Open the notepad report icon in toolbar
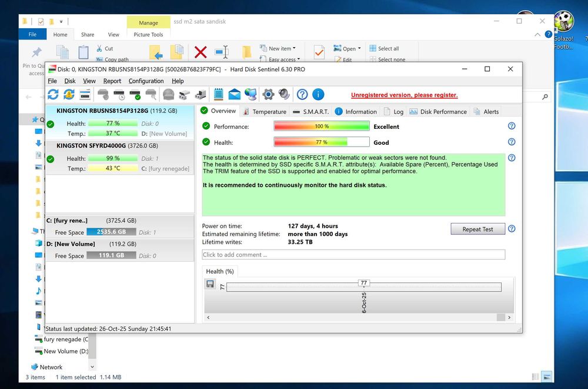This screenshot has width=588, height=389. (219, 94)
